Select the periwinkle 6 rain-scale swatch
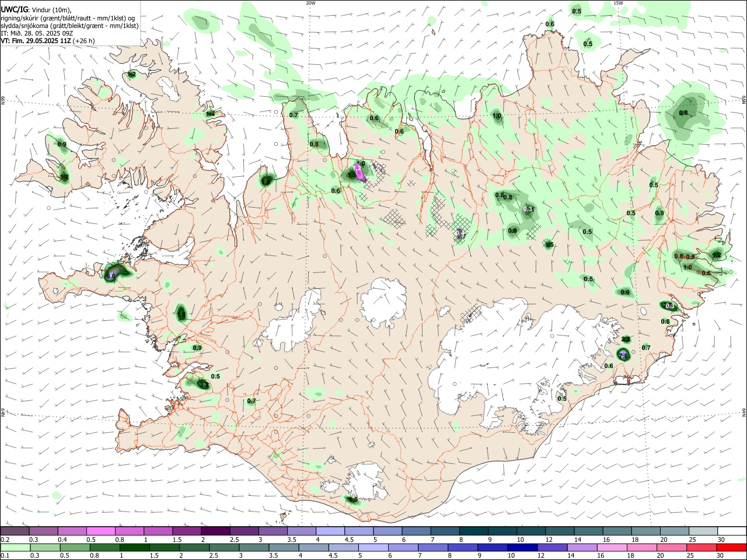 point(403,548)
